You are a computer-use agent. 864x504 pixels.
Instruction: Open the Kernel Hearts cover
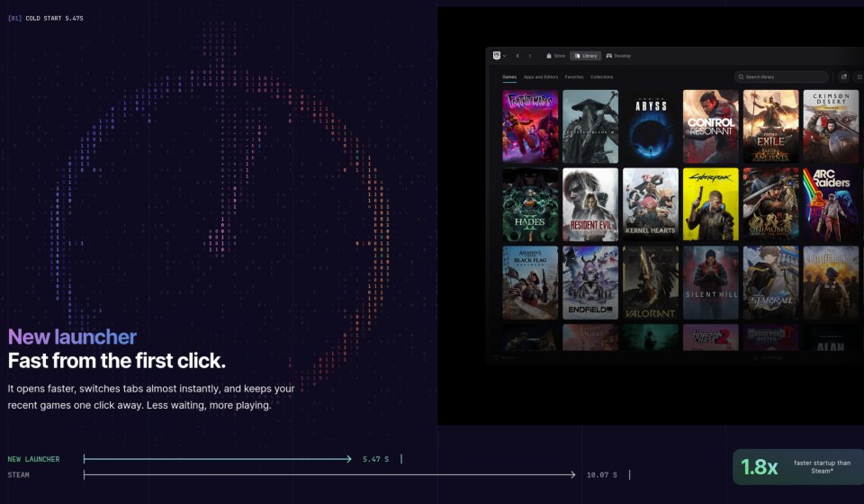[x=651, y=204]
